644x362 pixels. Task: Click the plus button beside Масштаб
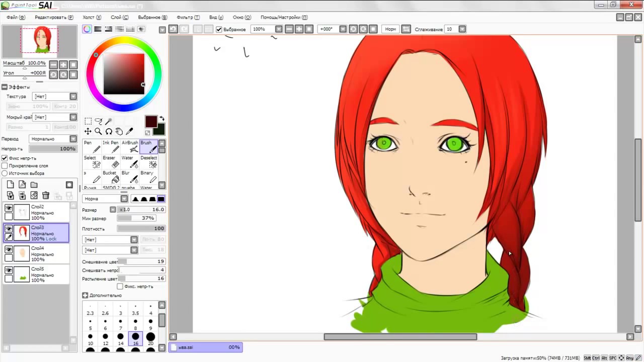(63, 64)
